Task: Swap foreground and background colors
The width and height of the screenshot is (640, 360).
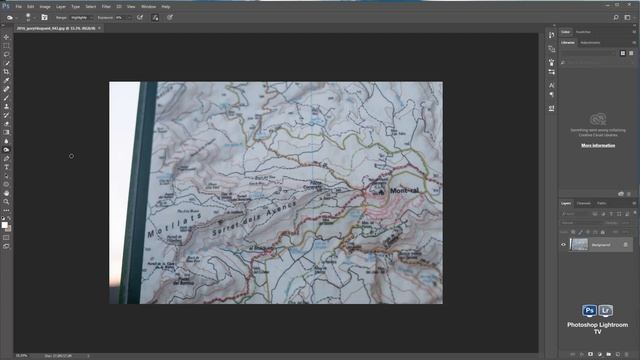Action: (x=9, y=219)
